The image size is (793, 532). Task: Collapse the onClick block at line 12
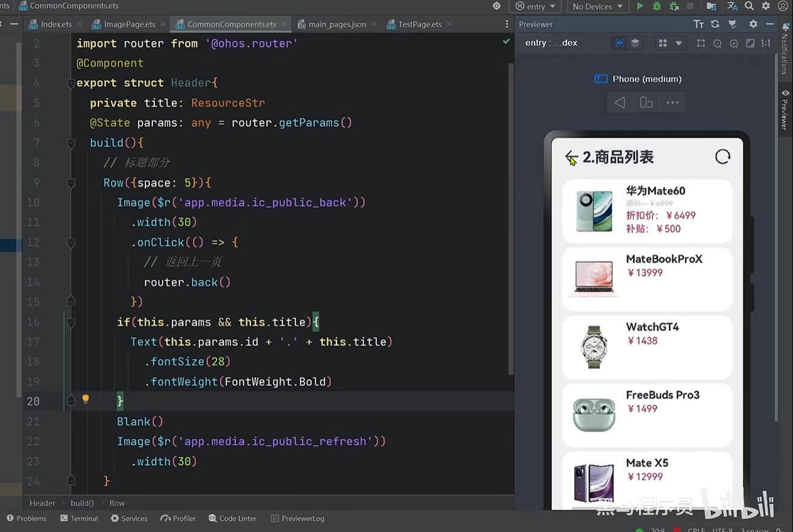[x=71, y=242]
